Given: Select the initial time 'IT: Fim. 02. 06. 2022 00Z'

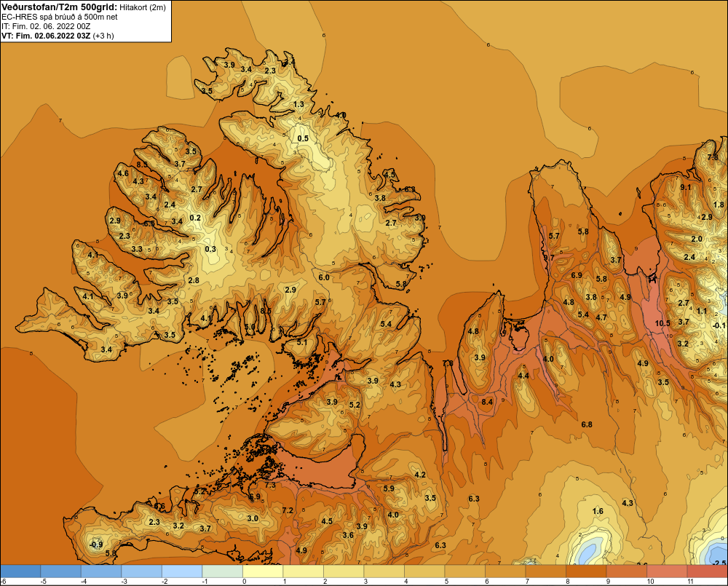Looking at the screenshot, I should click(46, 26).
